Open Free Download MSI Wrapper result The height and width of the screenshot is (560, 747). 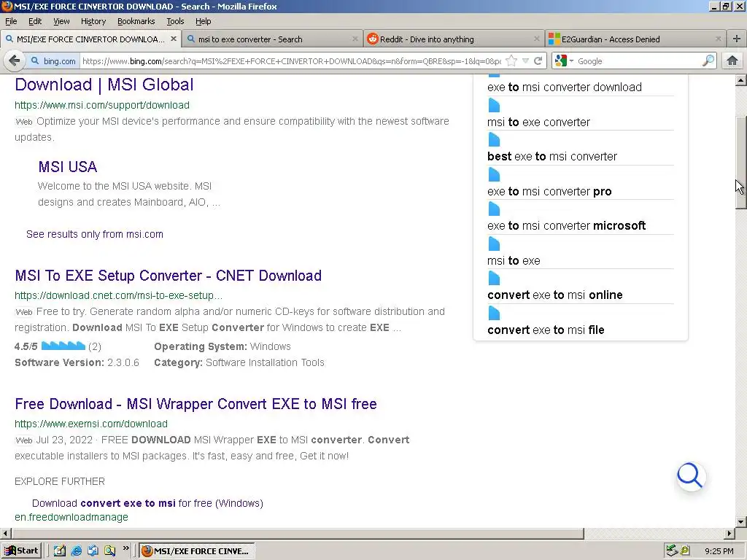click(196, 404)
